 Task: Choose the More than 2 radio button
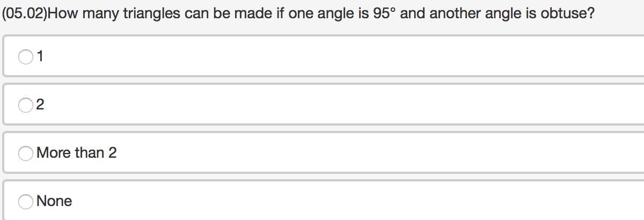point(26,153)
